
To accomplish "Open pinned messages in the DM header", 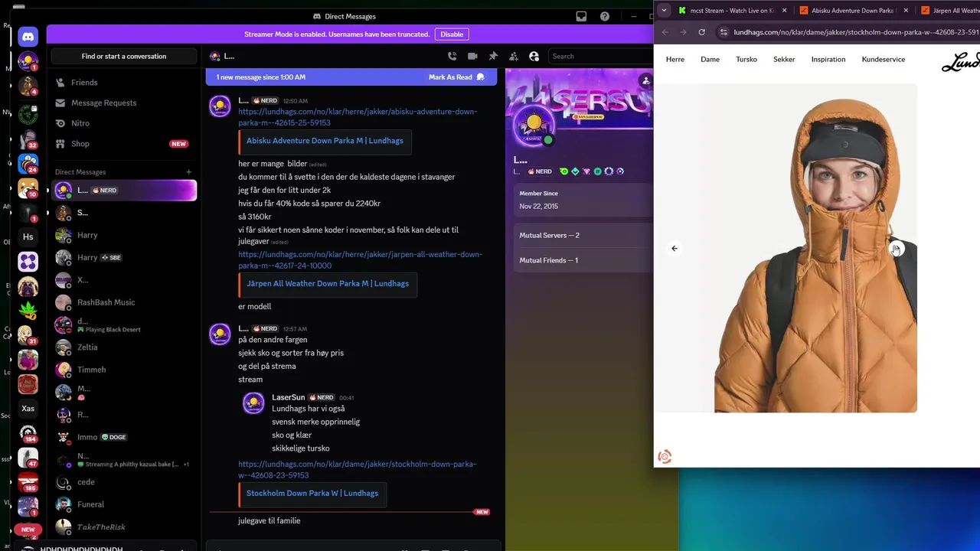I will click(493, 56).
